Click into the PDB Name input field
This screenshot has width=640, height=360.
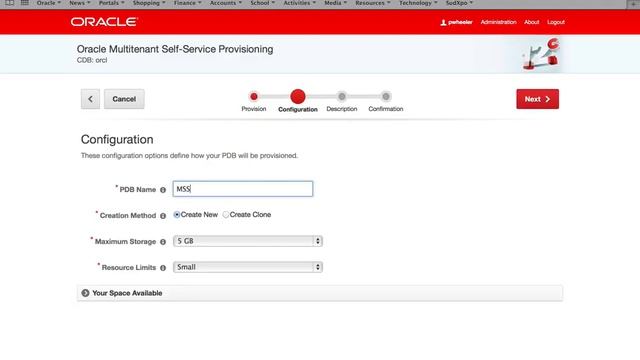(243, 189)
